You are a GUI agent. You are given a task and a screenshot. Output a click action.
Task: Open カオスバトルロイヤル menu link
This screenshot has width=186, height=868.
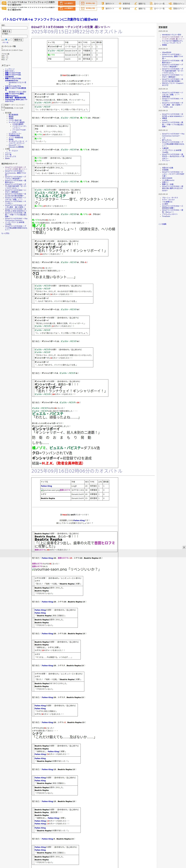(x=13, y=86)
